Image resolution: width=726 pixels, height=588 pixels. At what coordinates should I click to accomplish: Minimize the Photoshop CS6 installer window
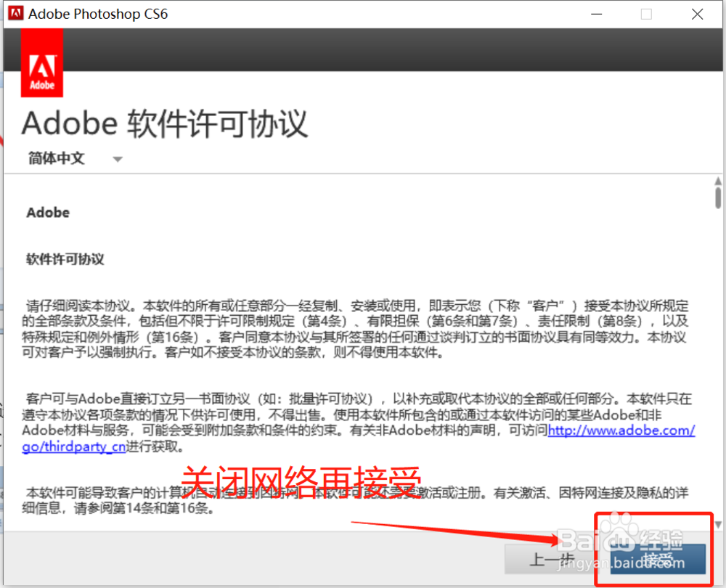click(x=597, y=14)
